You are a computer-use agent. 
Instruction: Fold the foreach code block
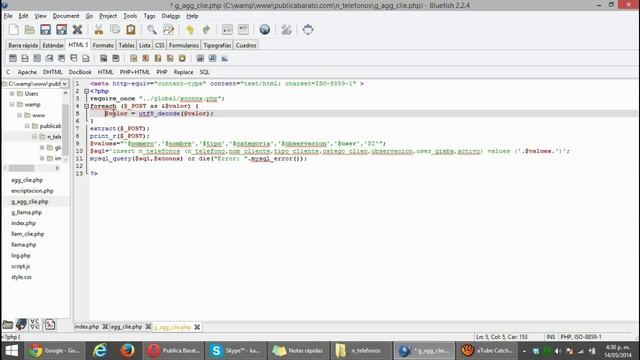tap(86, 106)
